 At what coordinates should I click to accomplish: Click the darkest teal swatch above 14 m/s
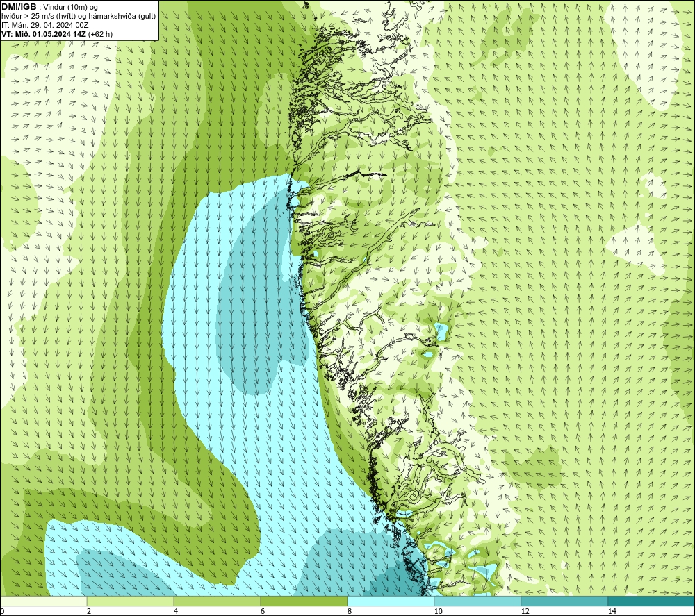[652, 601]
